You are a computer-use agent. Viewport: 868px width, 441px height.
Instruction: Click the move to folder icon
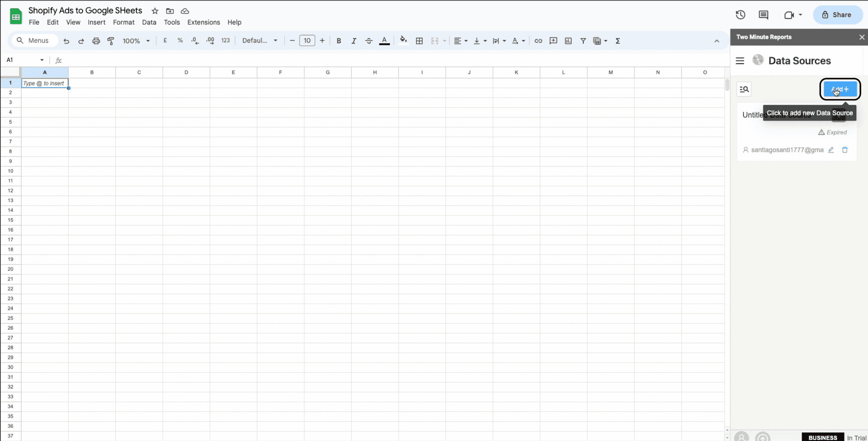[x=170, y=11]
